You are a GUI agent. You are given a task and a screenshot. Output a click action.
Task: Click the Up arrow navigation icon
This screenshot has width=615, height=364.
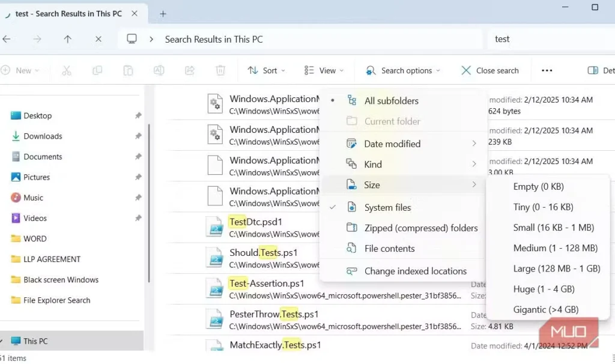[x=67, y=39]
